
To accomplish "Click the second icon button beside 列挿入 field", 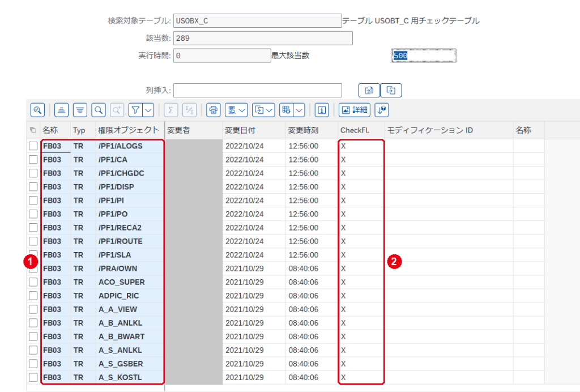I will tap(391, 90).
